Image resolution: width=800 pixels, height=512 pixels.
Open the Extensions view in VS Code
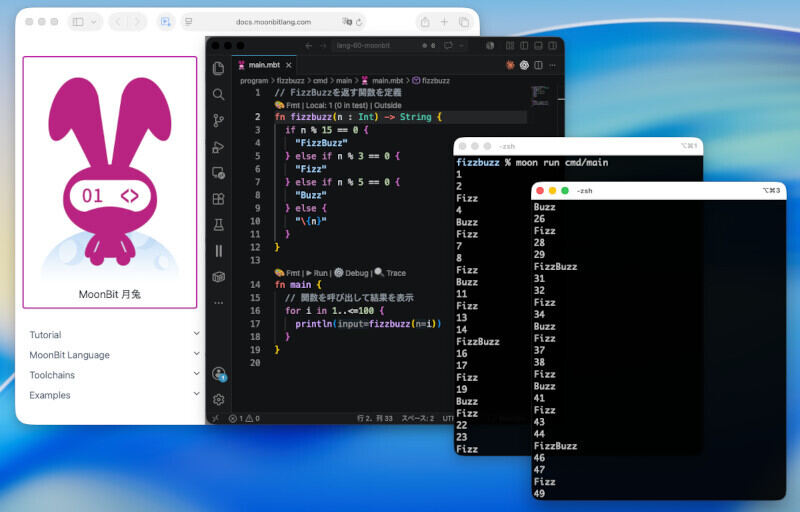click(218, 199)
